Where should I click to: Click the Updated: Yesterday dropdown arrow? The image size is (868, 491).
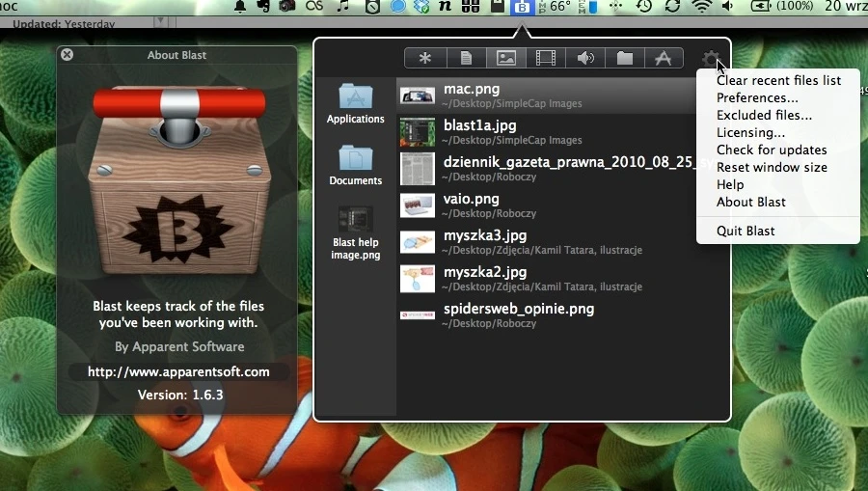pyautogui.click(x=160, y=21)
